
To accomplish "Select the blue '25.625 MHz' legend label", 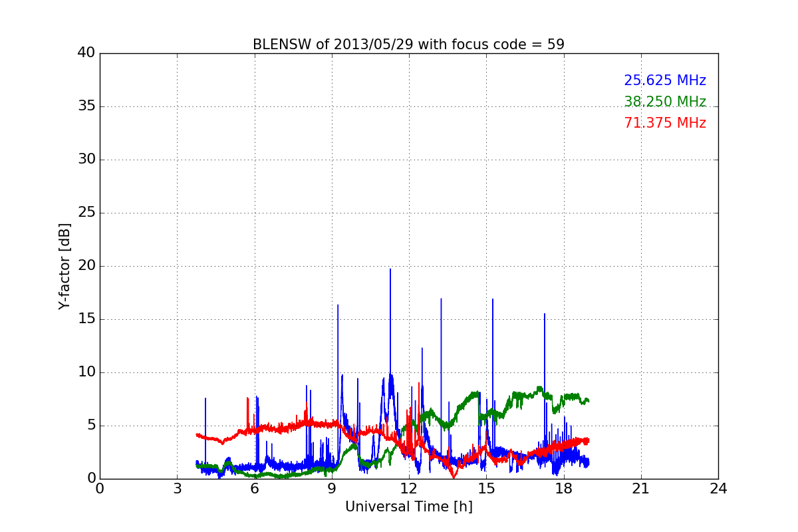I will tap(665, 80).
